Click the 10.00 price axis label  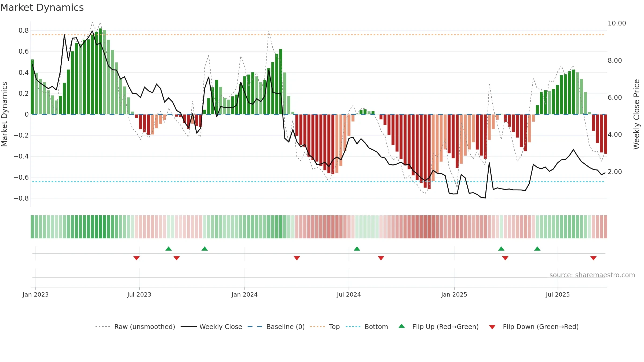click(x=617, y=23)
